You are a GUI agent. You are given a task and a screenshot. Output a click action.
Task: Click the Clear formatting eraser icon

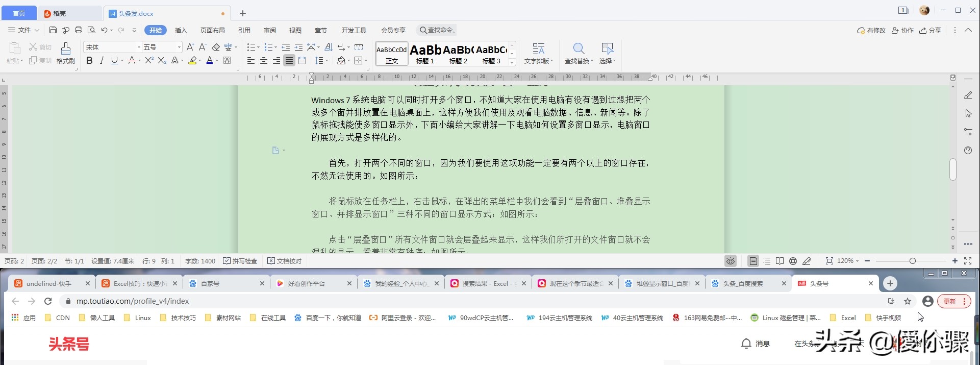coord(216,47)
